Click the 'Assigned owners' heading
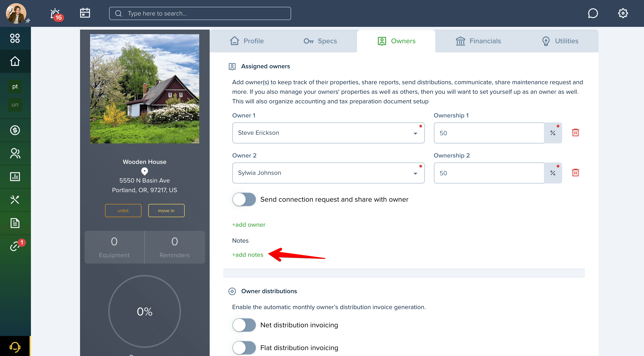Viewport: 644px width, 356px height. 266,66
